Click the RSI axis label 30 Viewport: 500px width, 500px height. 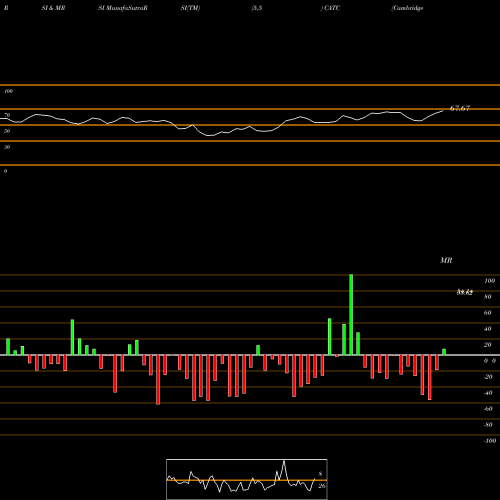(x=7, y=147)
